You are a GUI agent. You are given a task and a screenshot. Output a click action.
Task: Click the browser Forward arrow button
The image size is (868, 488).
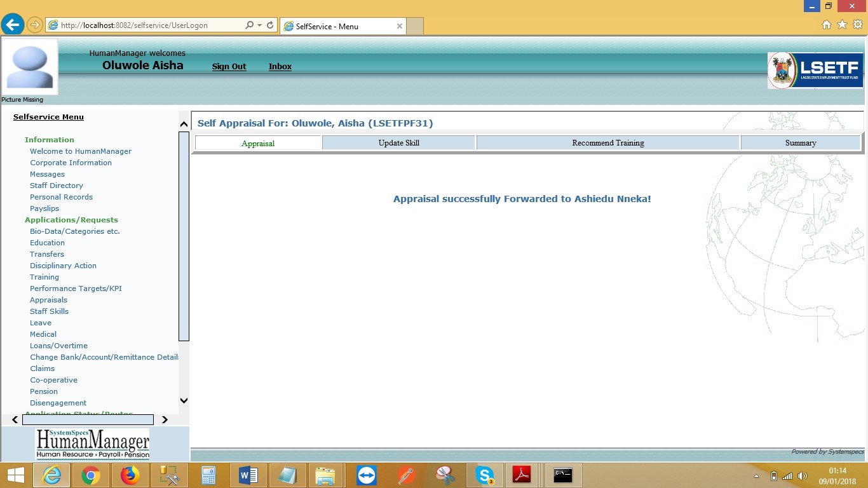[34, 25]
